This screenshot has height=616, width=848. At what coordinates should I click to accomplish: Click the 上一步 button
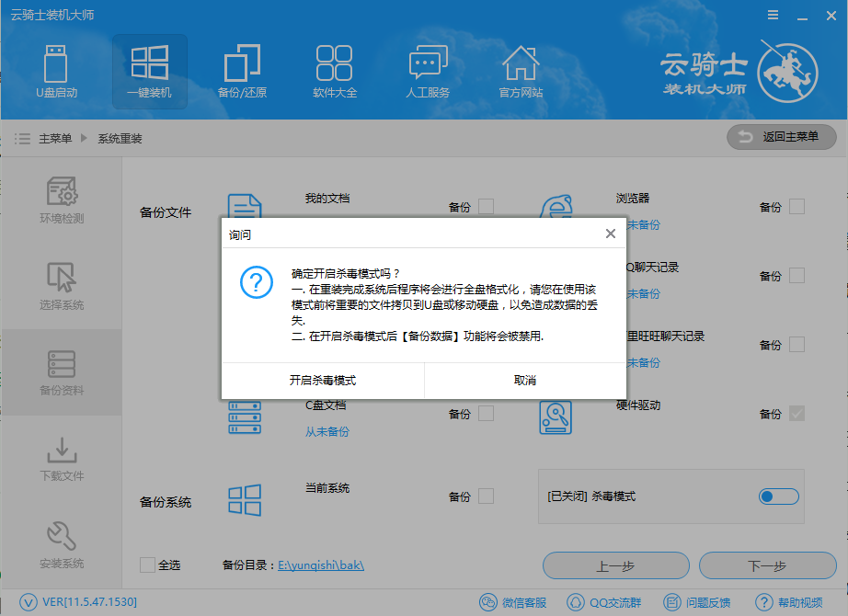[616, 565]
